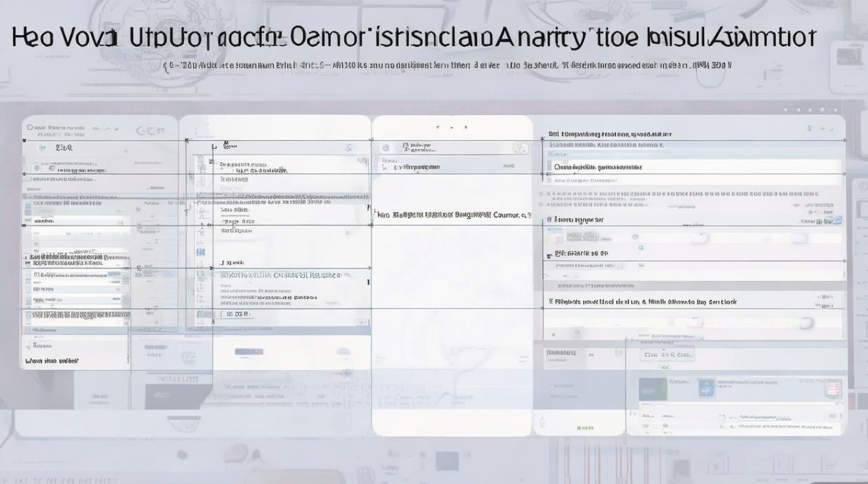Toggle the far-right pill switch in the right panel's lower row
This screenshot has height=484, width=868.
click(805, 323)
